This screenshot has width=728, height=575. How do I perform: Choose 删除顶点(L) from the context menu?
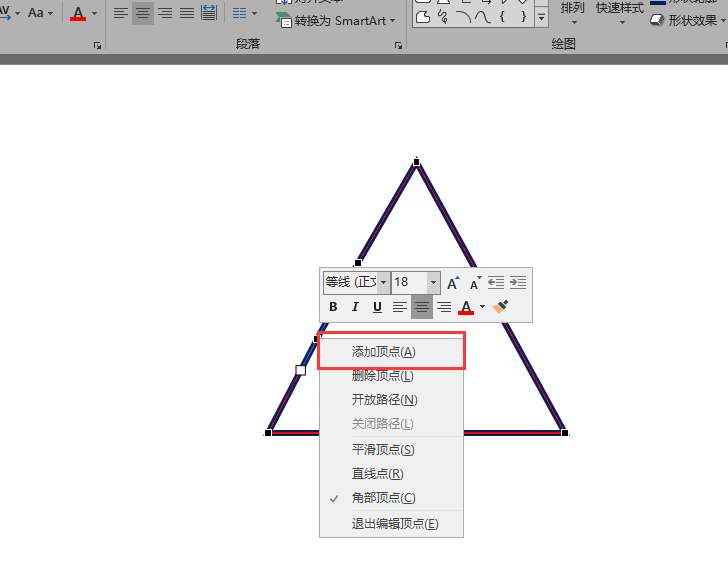391,376
